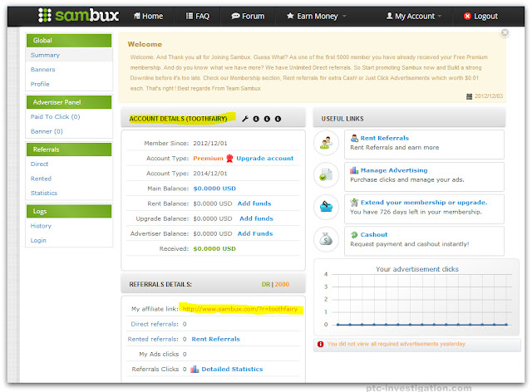
Task: Click the red warning icon in the notice
Action: [x=321, y=344]
